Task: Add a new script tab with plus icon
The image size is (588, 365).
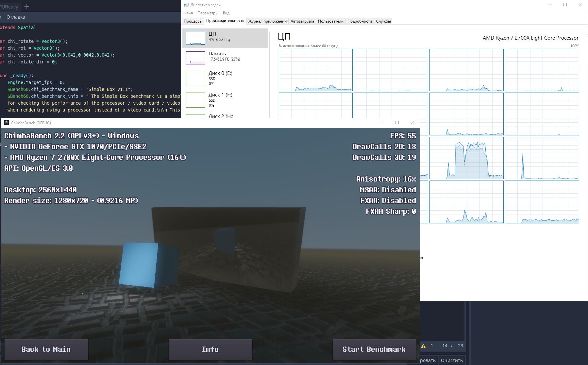Action: (27, 7)
